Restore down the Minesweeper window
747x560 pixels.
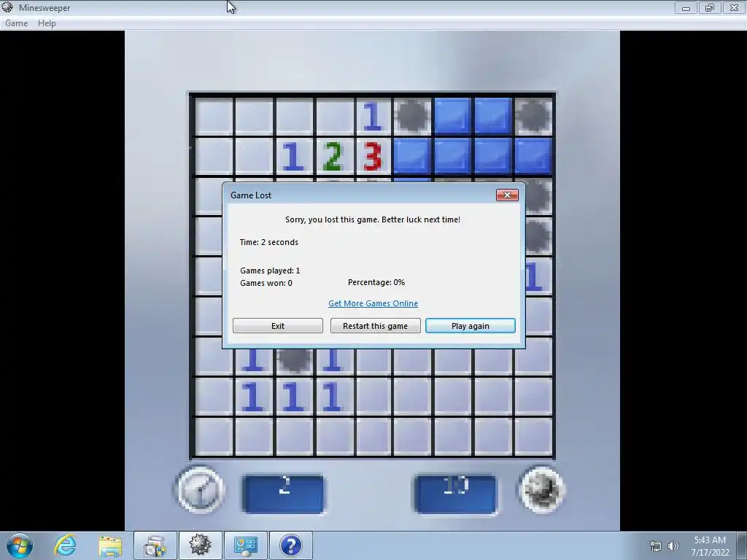710,8
